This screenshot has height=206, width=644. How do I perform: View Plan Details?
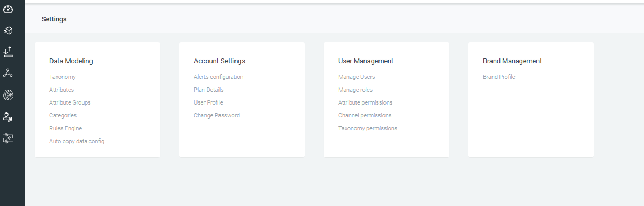[x=209, y=90]
